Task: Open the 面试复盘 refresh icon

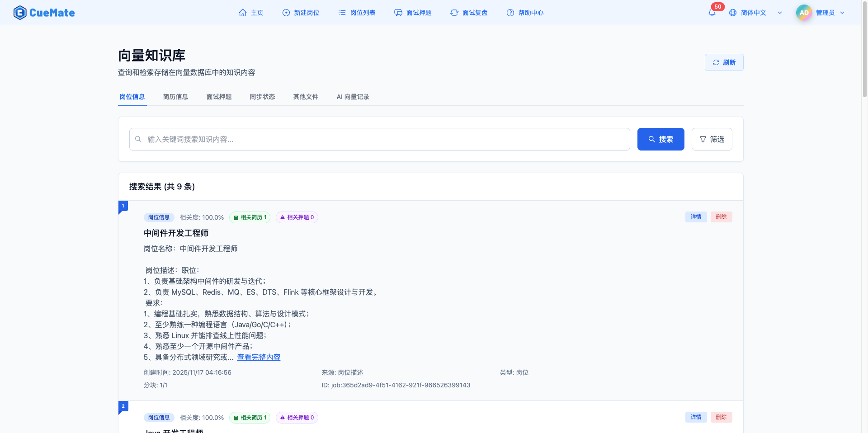Action: [x=454, y=13]
